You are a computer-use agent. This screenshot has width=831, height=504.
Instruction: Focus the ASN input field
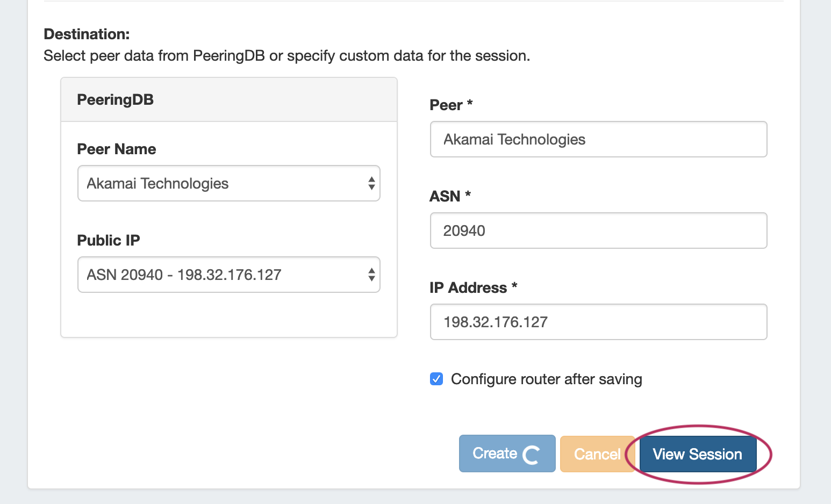point(598,231)
